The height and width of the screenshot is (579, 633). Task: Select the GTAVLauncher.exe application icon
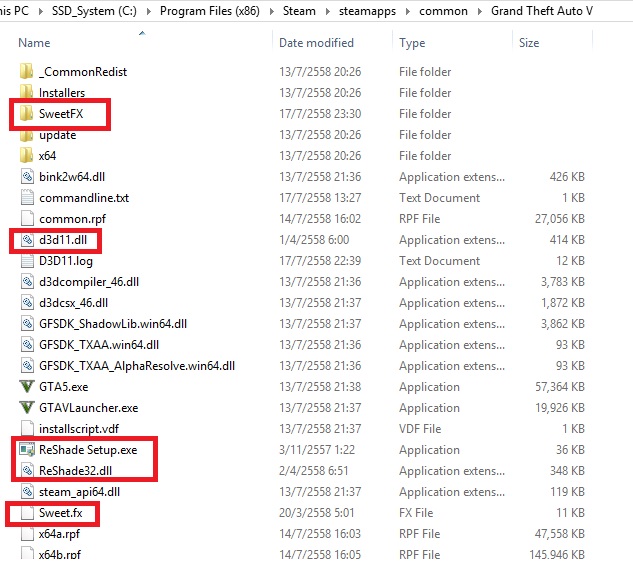pyautogui.click(x=27, y=407)
